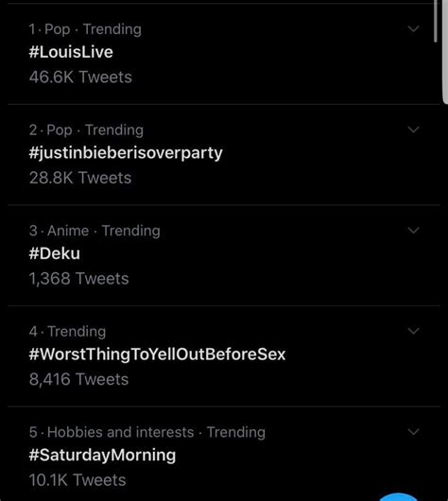Click the '3 · Anime · Trending' label

pyautogui.click(x=95, y=231)
